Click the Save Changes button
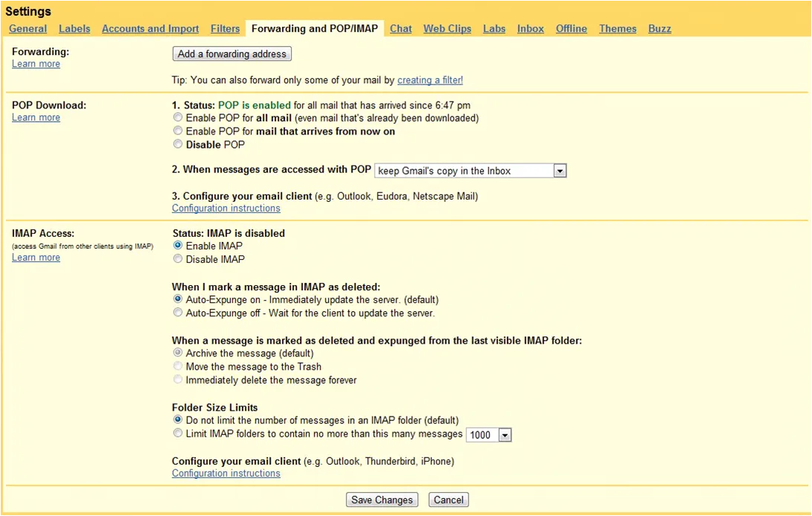Viewport: 812px width, 516px height. (382, 499)
